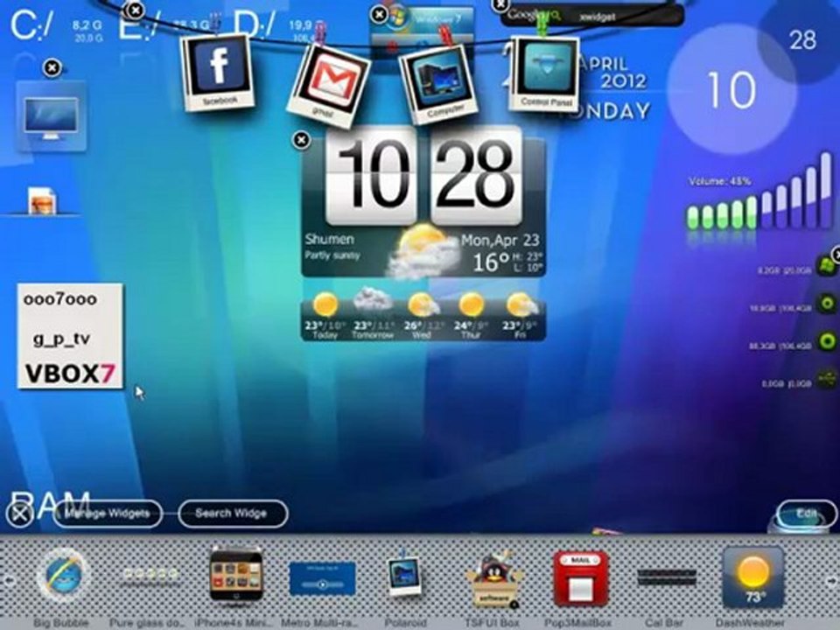Open the document file icon below monitor
This screenshot has height=630, width=840.
click(x=42, y=201)
